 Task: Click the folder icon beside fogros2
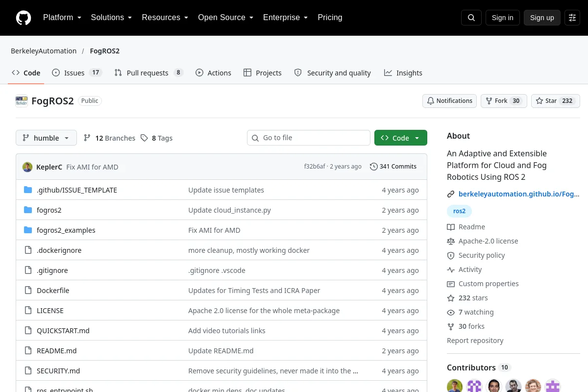[28, 210]
